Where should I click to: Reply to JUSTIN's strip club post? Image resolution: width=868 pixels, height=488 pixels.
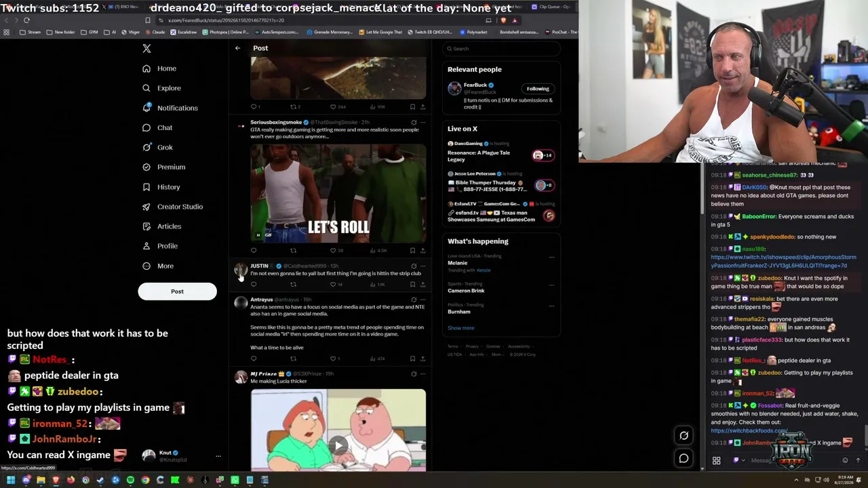click(x=254, y=284)
